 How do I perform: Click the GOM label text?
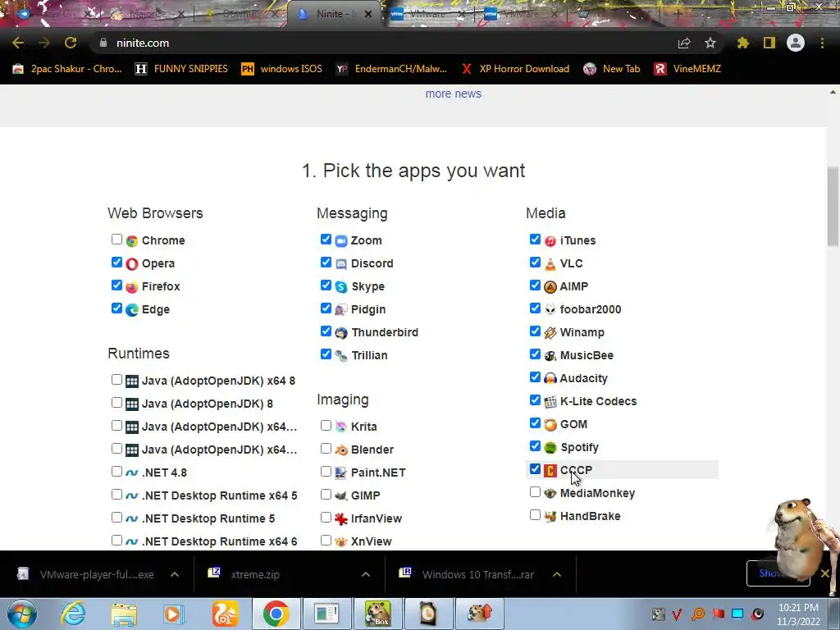573,425
